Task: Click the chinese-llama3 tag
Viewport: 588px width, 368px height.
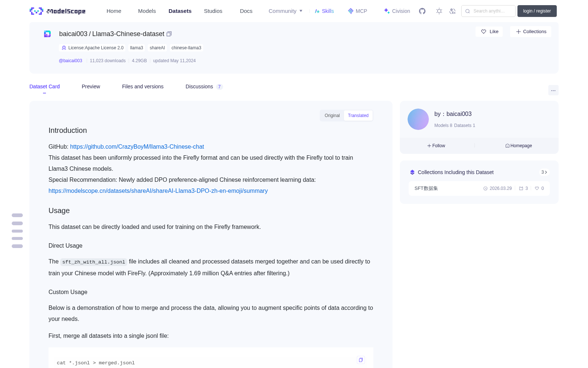Action: [186, 48]
